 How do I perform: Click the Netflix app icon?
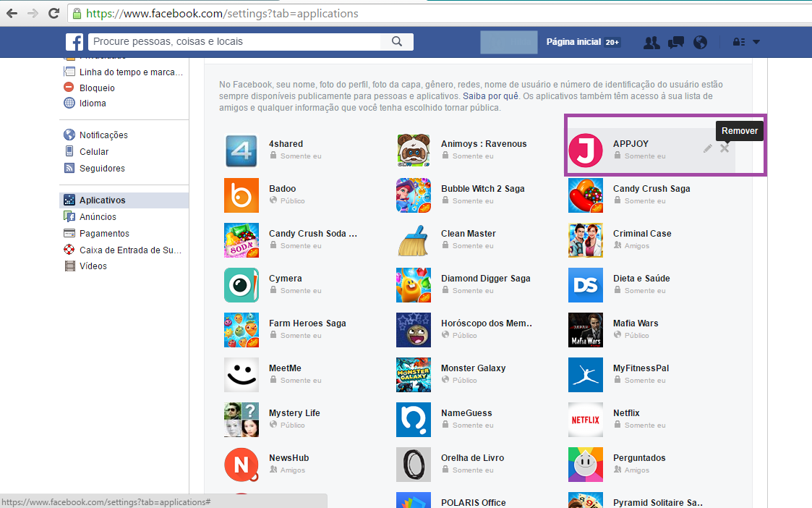click(x=586, y=420)
